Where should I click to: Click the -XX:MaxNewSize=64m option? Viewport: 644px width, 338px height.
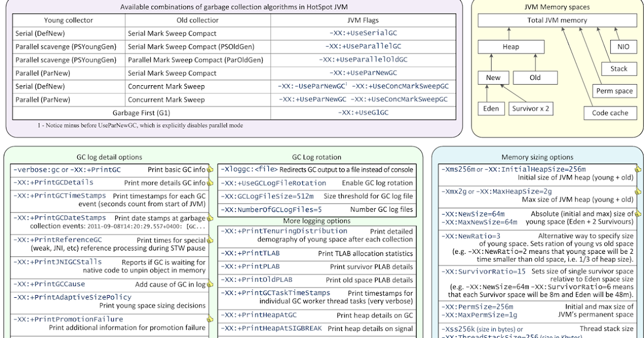click(x=479, y=222)
